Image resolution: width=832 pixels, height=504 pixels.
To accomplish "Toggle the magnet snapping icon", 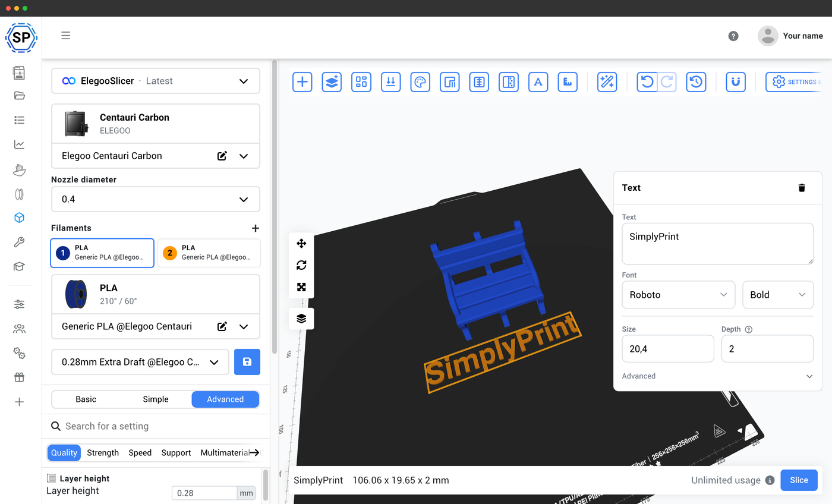I will coord(736,82).
